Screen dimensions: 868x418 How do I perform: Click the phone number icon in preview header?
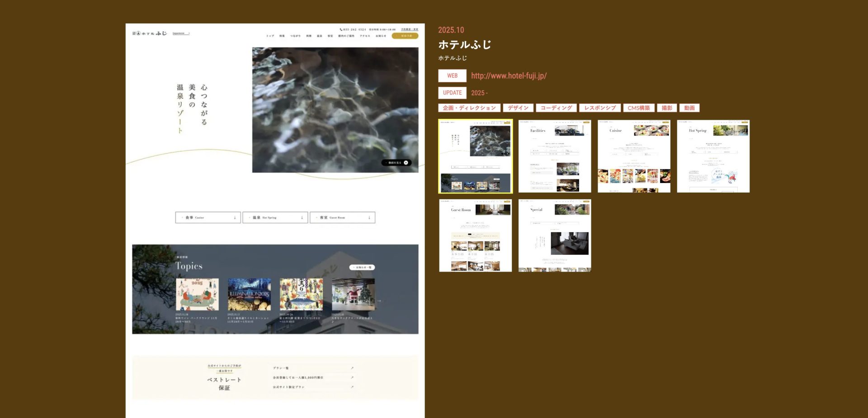click(341, 29)
